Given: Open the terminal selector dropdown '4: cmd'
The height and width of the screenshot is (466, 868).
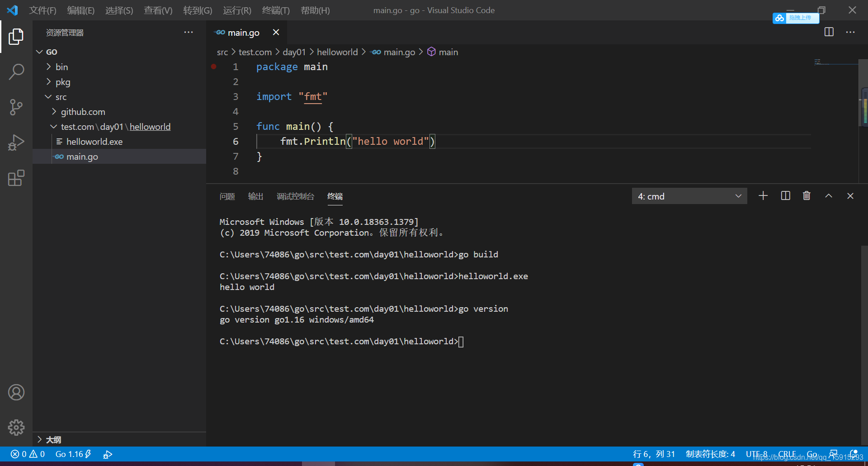Looking at the screenshot, I should coord(689,196).
